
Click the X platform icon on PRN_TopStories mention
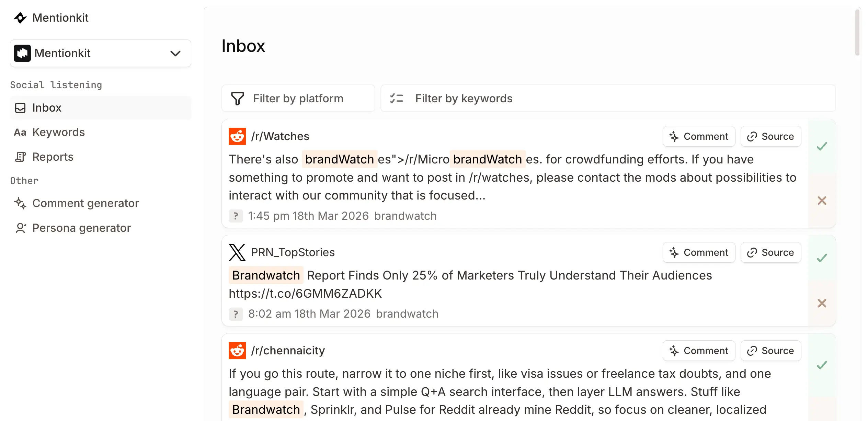tap(237, 252)
